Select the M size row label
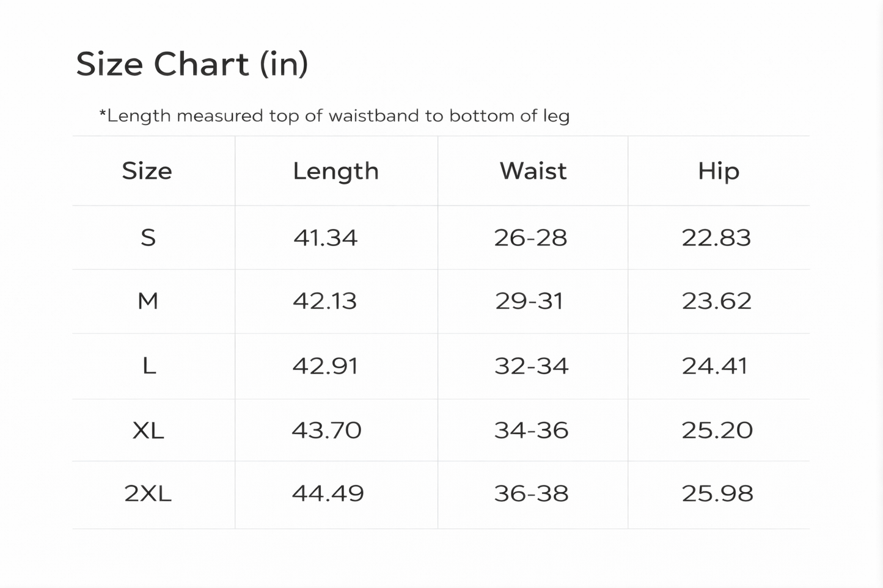The height and width of the screenshot is (588, 883). (148, 301)
